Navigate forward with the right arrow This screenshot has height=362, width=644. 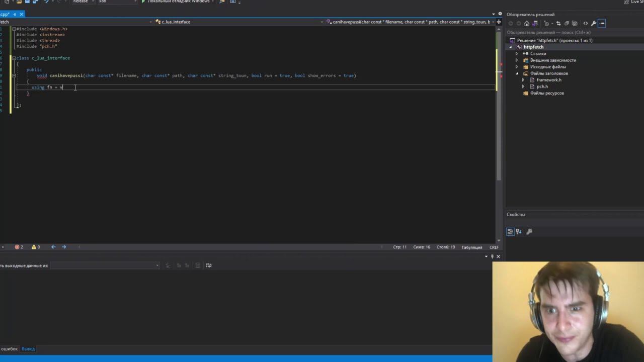pos(64,247)
